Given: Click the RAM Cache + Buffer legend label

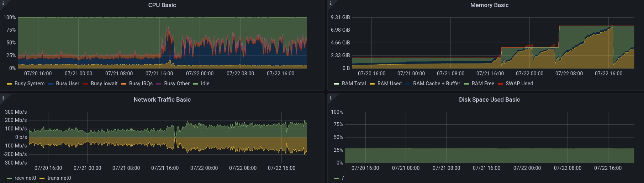Looking at the screenshot, I should coord(437,84).
